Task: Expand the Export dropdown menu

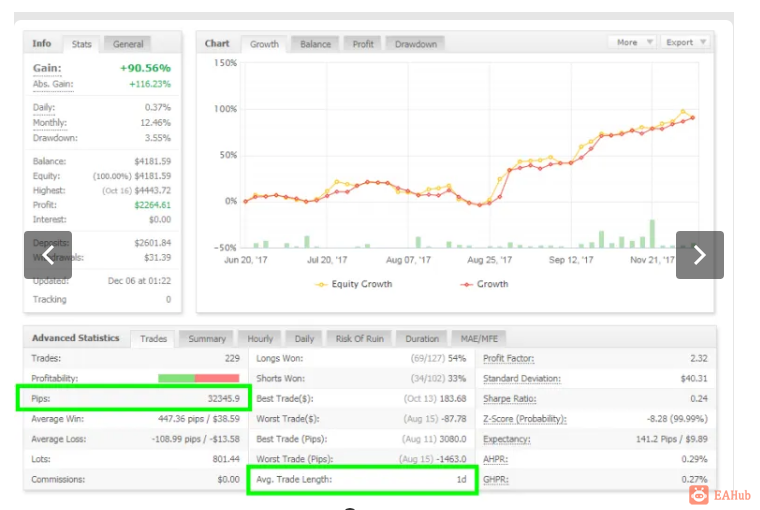Action: coord(685,42)
